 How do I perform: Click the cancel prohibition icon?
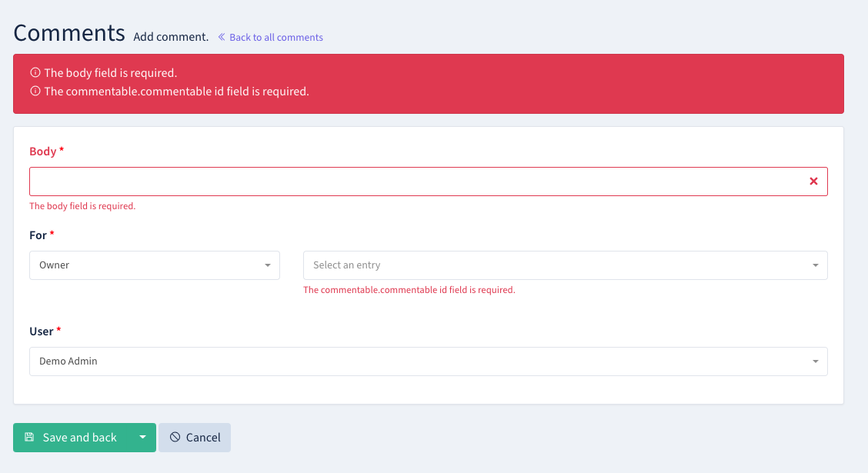coord(175,437)
